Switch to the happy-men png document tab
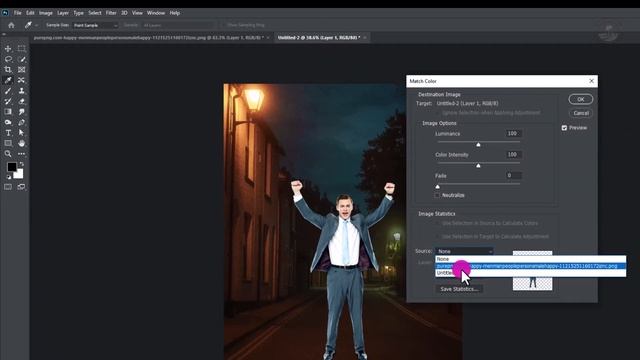The height and width of the screenshot is (360, 640). [149, 38]
